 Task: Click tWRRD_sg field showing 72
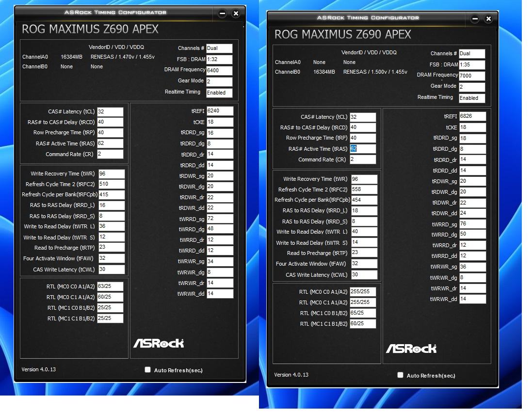[x=220, y=219]
